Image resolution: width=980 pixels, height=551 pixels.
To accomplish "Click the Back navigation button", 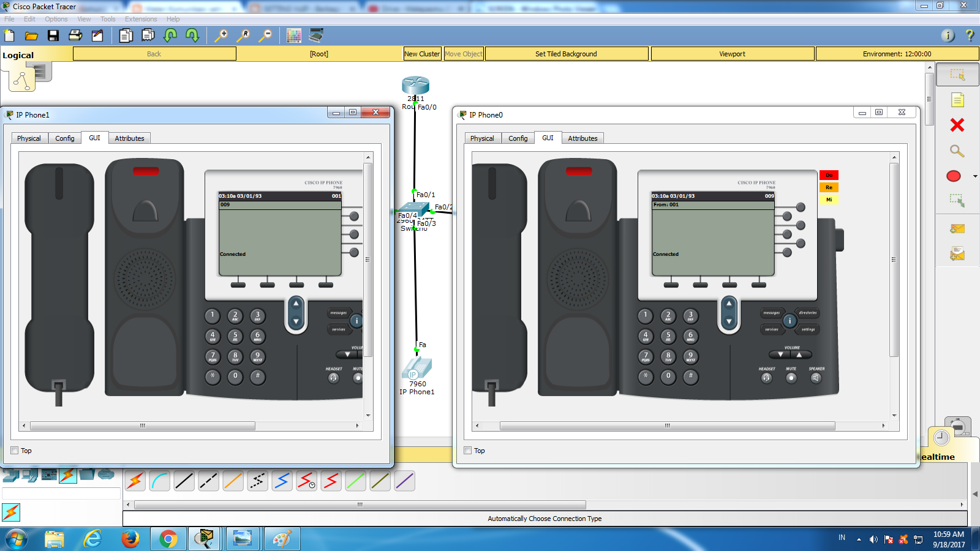I will coord(154,54).
